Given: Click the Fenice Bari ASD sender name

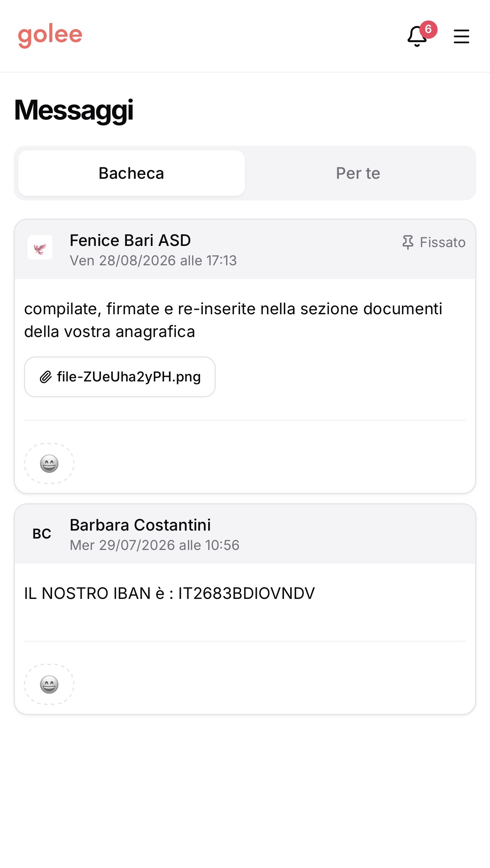Looking at the screenshot, I should 130,240.
